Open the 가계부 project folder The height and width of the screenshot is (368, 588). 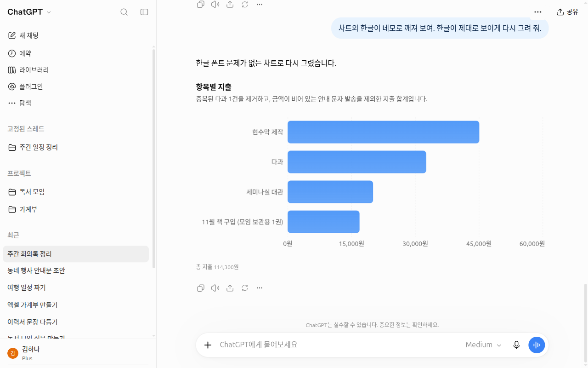coord(76,209)
